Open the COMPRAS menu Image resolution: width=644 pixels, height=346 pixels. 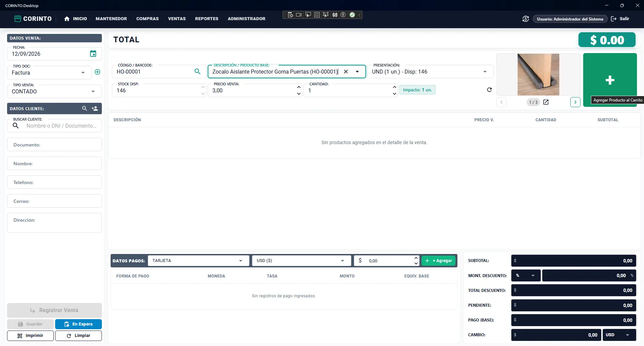148,19
